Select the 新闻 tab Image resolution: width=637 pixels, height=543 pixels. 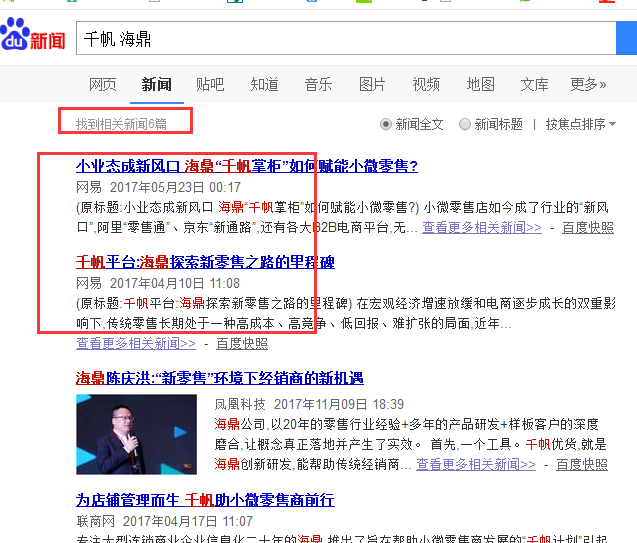[x=156, y=84]
